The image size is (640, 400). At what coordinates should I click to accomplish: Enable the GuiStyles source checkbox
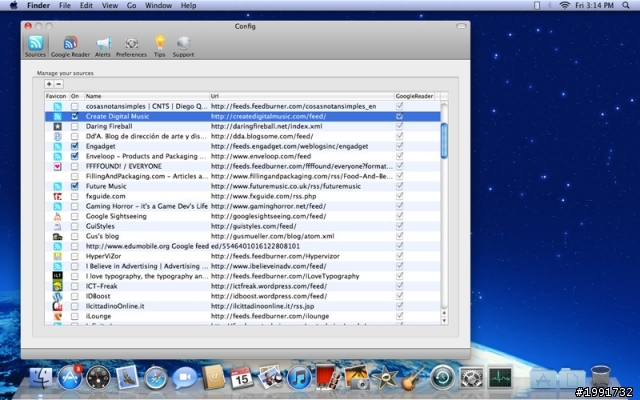click(x=74, y=226)
